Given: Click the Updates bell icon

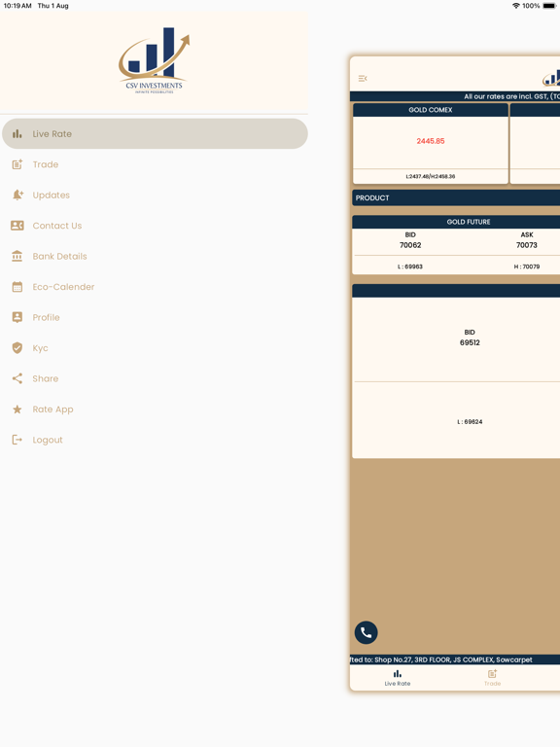Looking at the screenshot, I should pos(17,195).
